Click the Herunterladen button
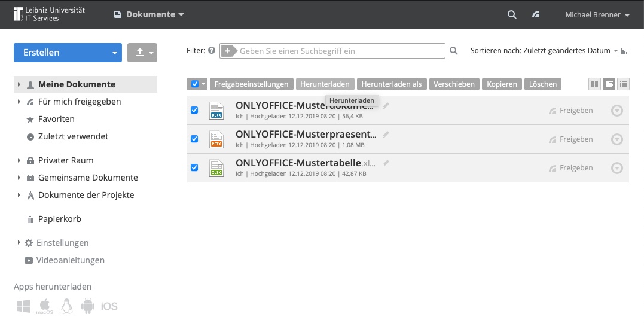 point(325,84)
